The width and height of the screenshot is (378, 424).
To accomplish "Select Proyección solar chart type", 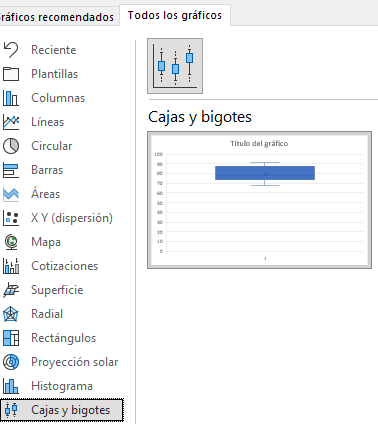I will point(75,362).
